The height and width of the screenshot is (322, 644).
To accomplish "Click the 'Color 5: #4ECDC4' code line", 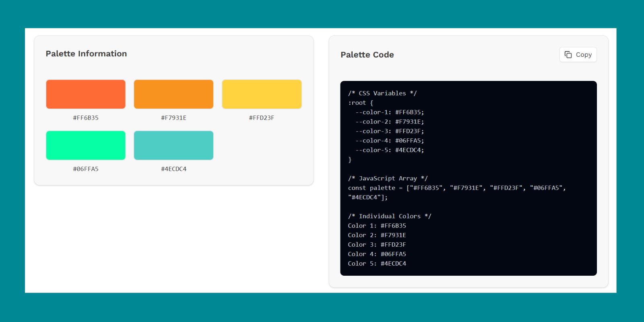I will pyautogui.click(x=377, y=264).
